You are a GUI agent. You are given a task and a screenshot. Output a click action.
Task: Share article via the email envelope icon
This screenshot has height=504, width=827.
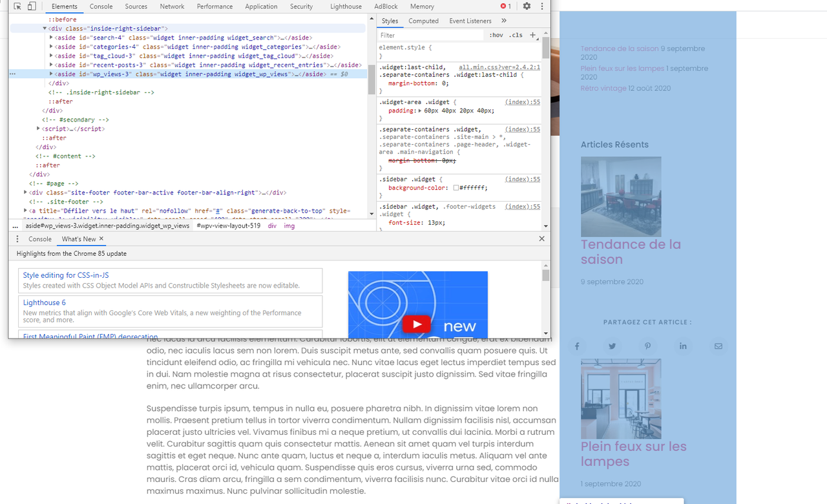(x=718, y=346)
